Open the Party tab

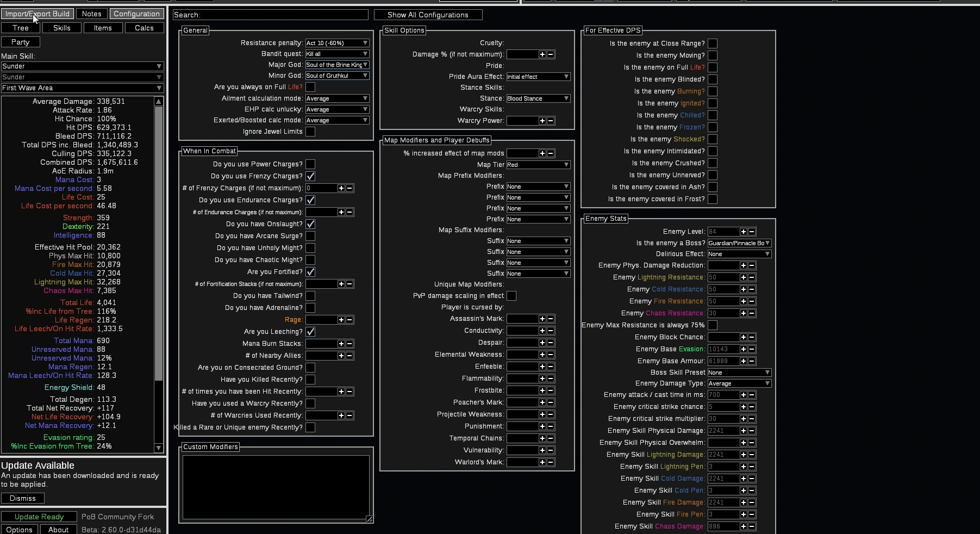point(21,42)
